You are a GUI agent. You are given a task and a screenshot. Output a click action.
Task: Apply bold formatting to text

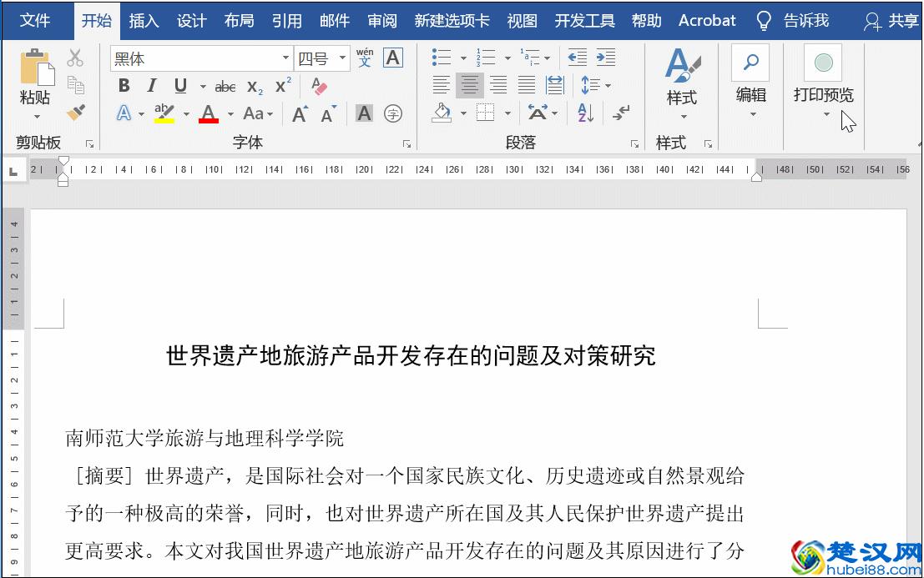tap(124, 86)
